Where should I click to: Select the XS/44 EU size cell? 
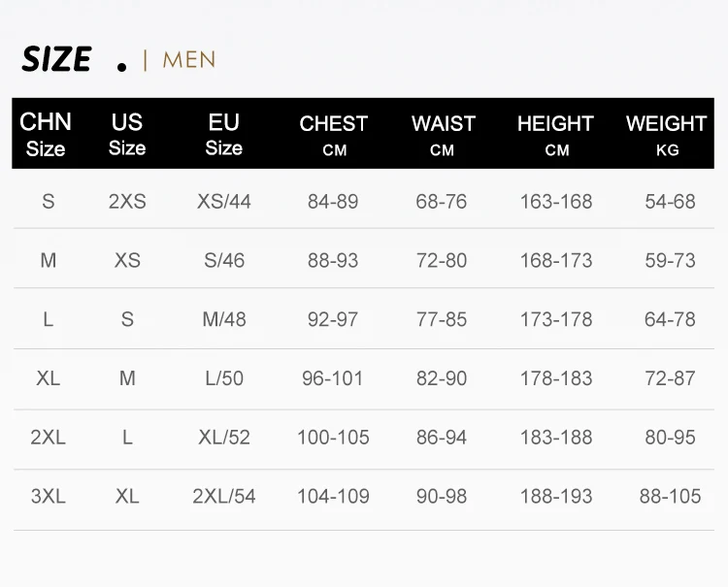[224, 202]
